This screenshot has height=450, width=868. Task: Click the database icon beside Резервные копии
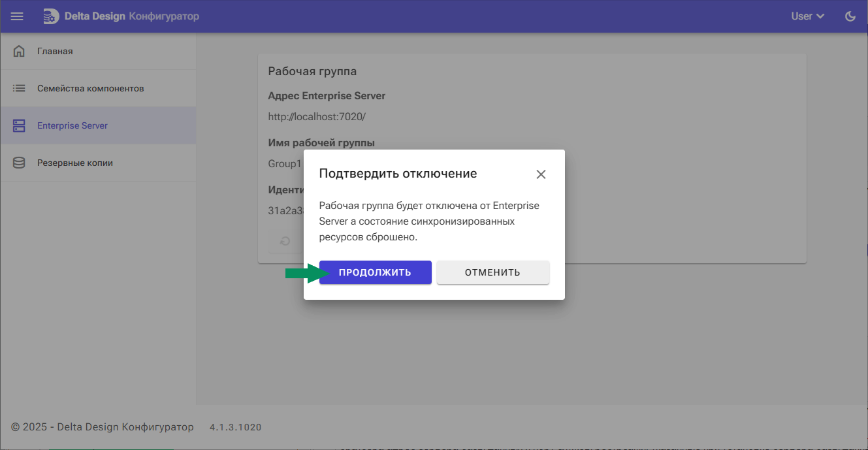18,162
